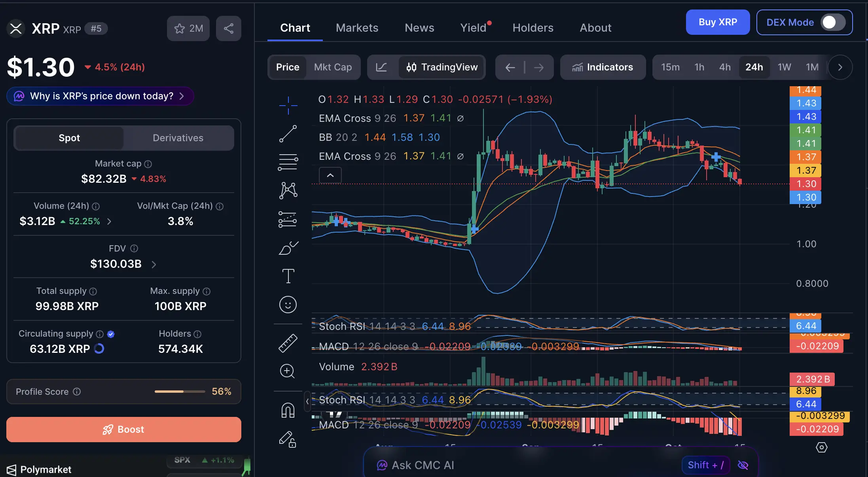Viewport: 868px width, 477px height.
Task: Hide the CMC AI bar eye icon
Action: tap(743, 465)
